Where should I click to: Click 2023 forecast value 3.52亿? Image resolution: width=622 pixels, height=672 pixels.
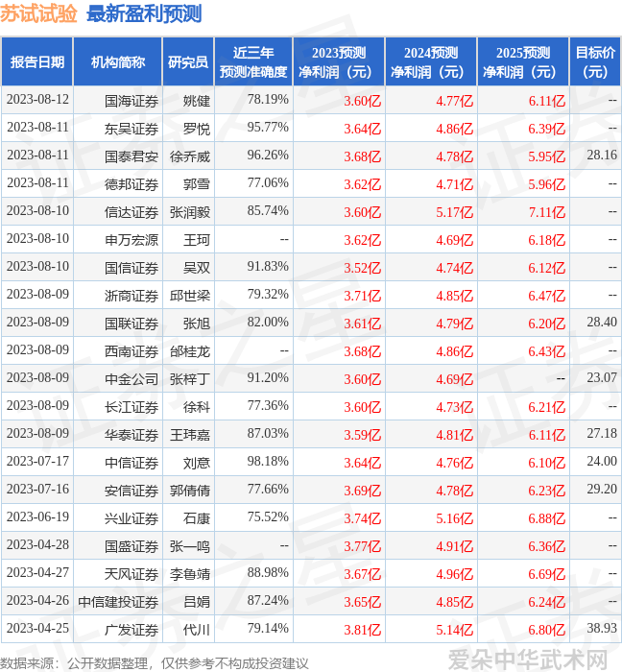[363, 268]
